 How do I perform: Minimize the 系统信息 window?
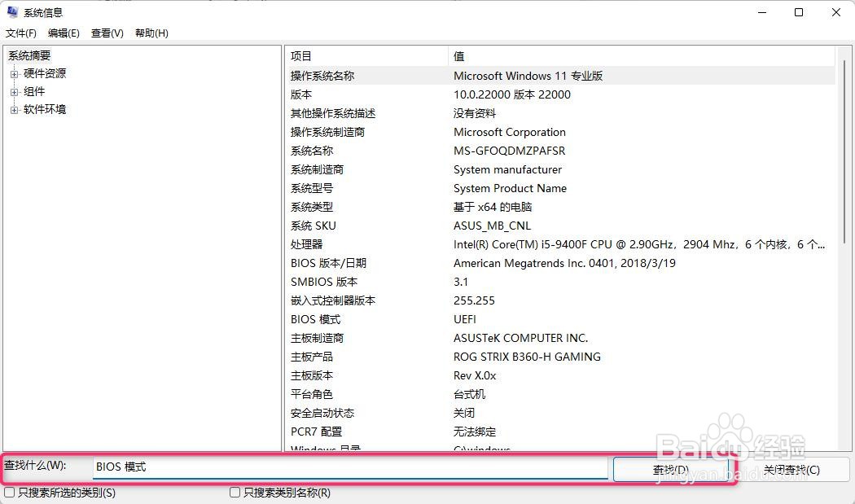coord(762,12)
